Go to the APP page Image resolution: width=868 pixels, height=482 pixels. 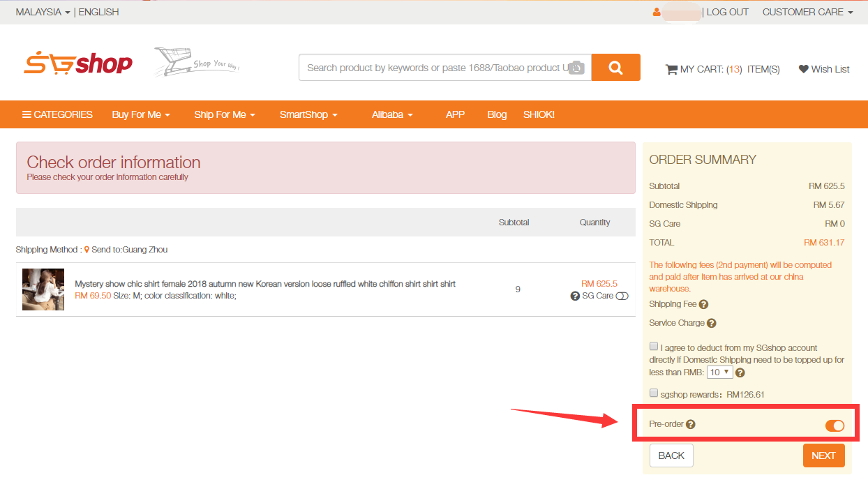(x=455, y=114)
